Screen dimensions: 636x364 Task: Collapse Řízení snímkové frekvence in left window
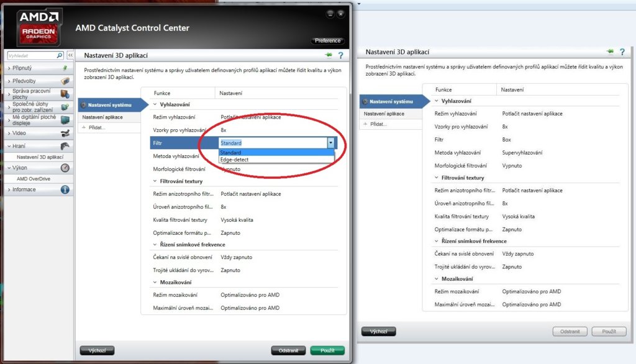click(x=155, y=245)
